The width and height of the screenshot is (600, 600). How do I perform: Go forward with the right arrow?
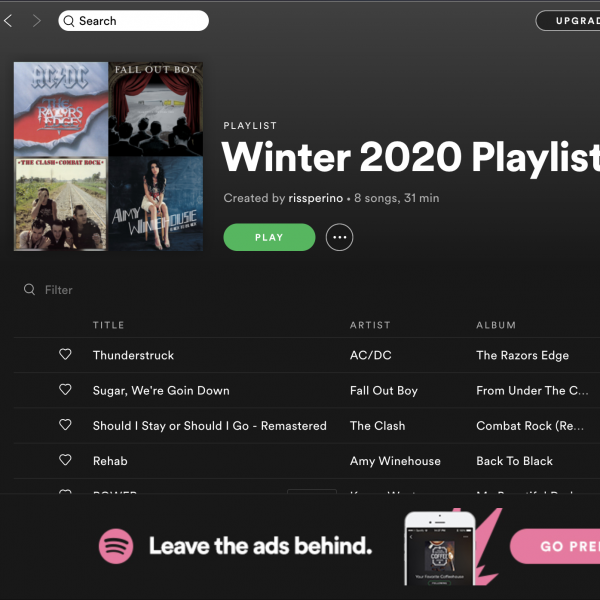pyautogui.click(x=36, y=21)
